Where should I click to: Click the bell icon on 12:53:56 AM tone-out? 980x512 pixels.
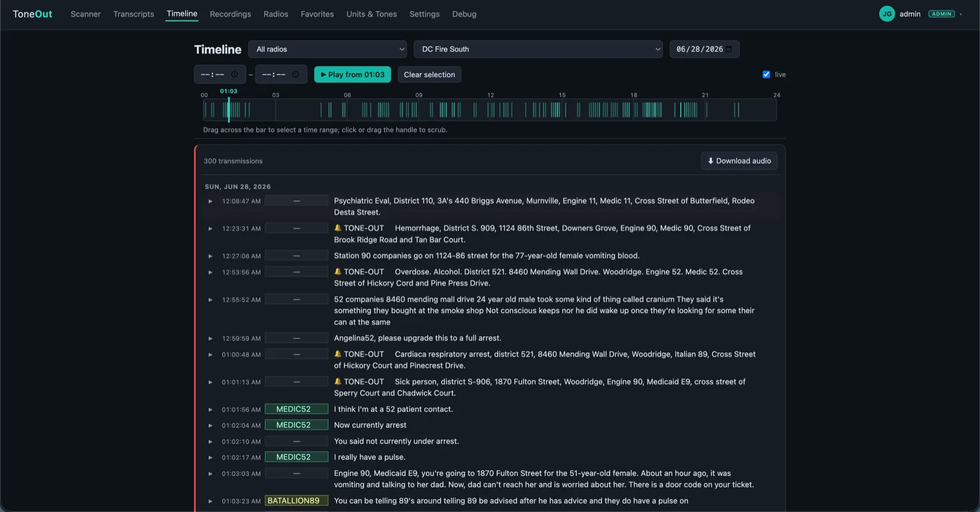tap(338, 272)
